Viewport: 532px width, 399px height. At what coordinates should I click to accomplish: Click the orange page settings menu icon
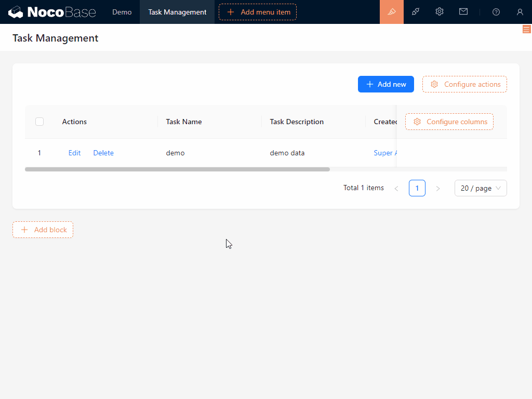527,29
